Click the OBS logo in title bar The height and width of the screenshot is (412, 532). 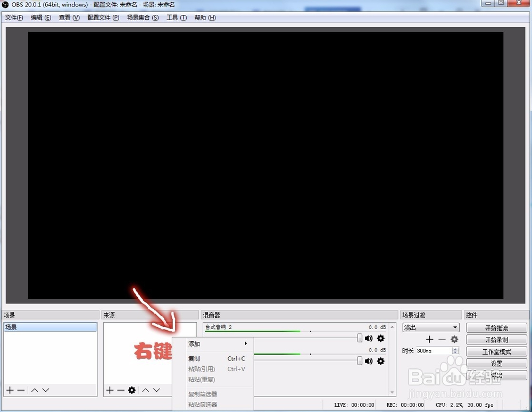(x=5, y=5)
